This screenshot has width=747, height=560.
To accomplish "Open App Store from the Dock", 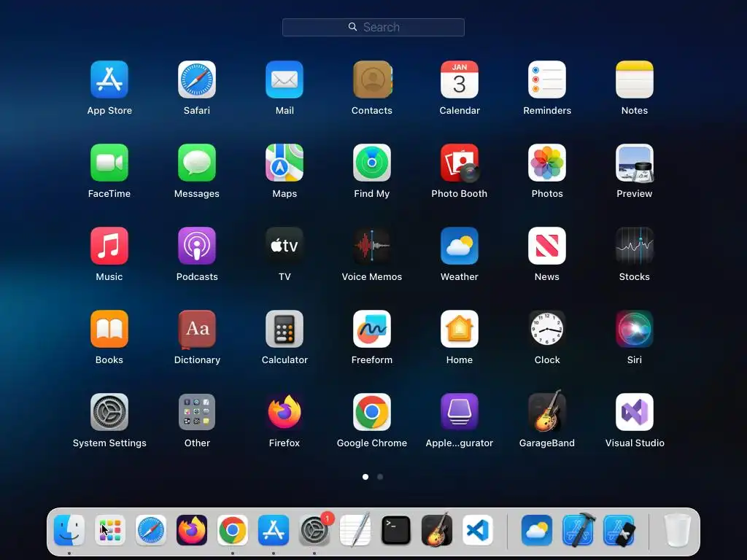I will point(274,530).
